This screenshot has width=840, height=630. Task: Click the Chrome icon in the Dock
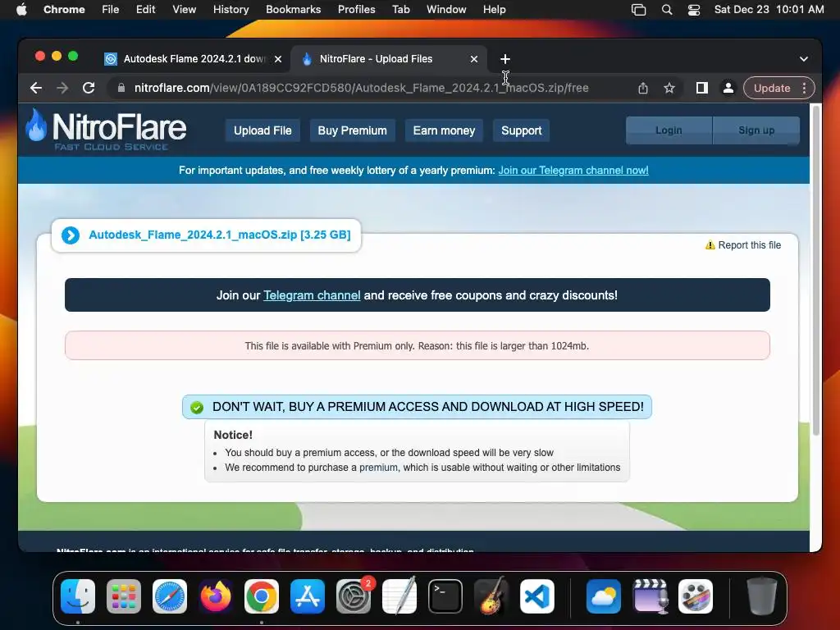click(262, 596)
